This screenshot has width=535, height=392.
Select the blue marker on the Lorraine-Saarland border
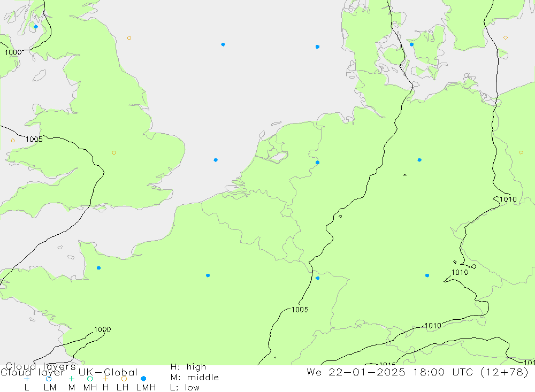tap(317, 279)
